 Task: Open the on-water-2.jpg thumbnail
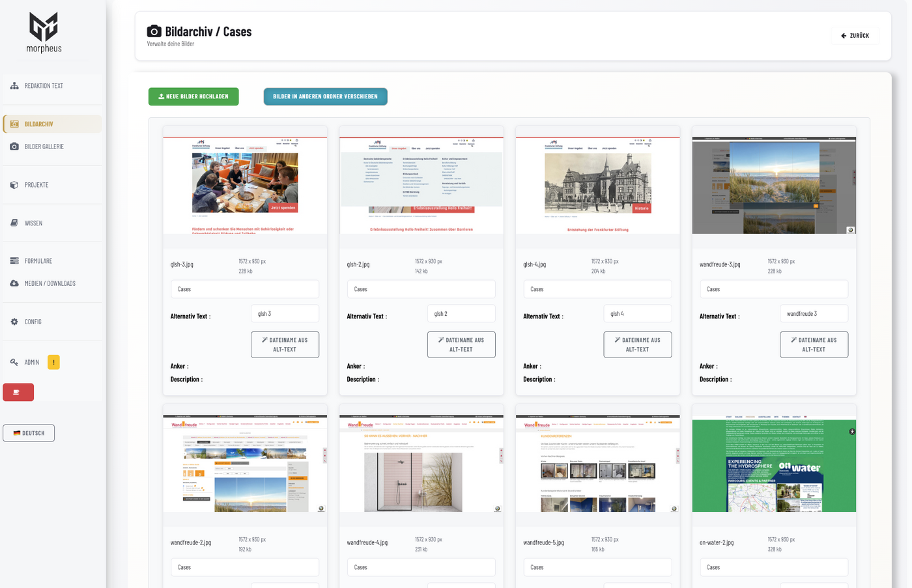[x=774, y=463]
